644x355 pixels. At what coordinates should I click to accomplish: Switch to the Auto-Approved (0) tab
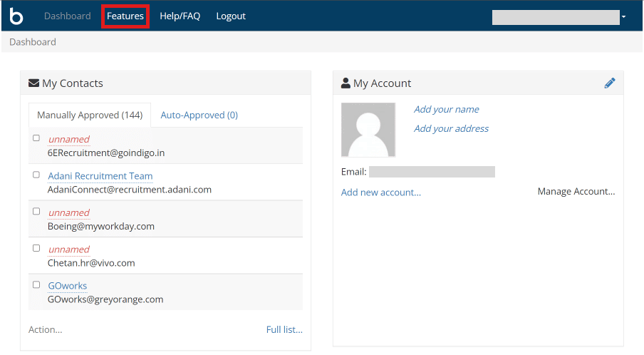coord(199,115)
